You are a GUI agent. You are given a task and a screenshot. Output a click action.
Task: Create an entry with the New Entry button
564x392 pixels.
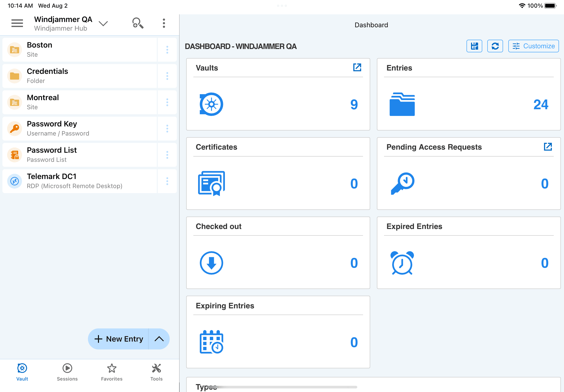coord(118,339)
